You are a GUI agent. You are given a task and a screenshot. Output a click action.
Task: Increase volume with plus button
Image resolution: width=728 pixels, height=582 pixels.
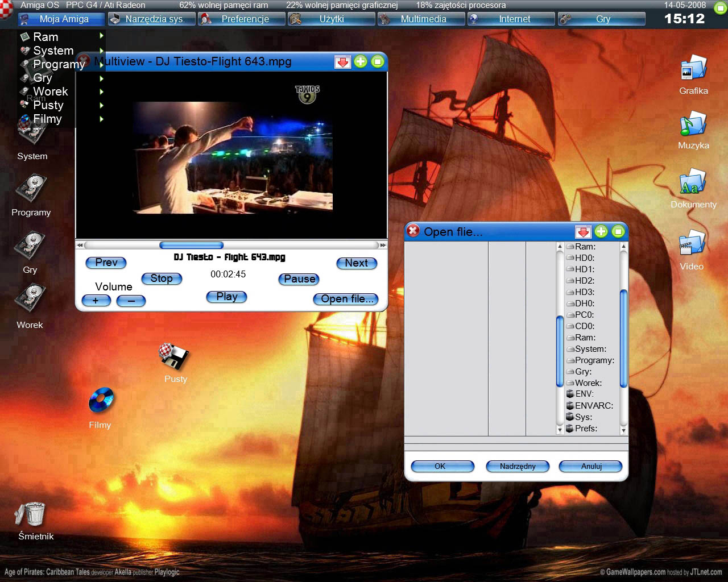pos(96,301)
